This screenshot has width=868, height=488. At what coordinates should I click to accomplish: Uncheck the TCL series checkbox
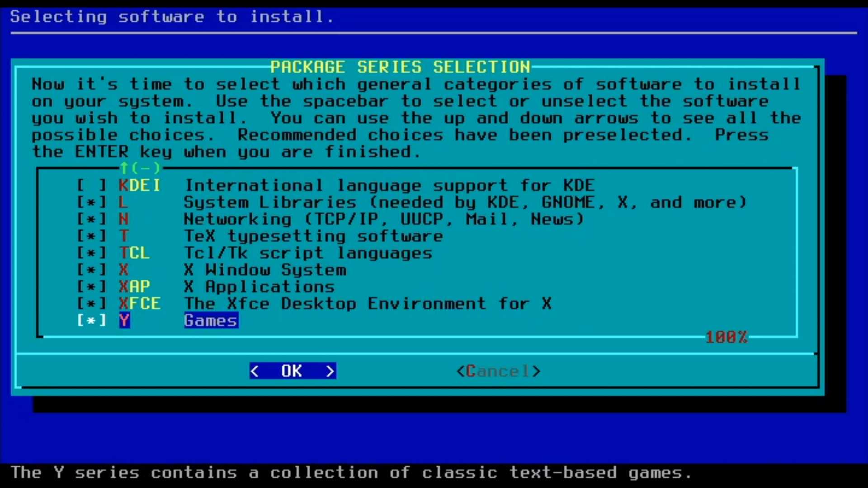point(91,253)
